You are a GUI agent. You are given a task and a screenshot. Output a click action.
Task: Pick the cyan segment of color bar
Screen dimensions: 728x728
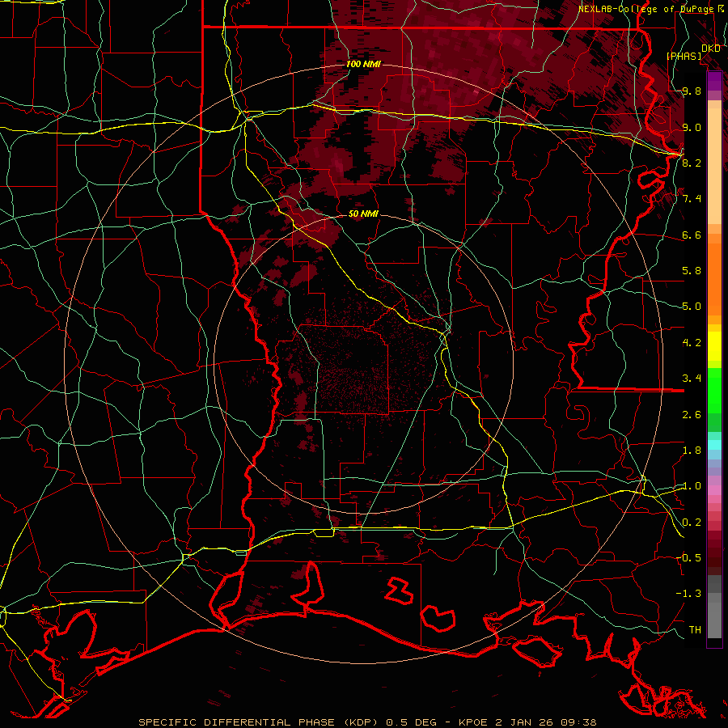point(714,444)
